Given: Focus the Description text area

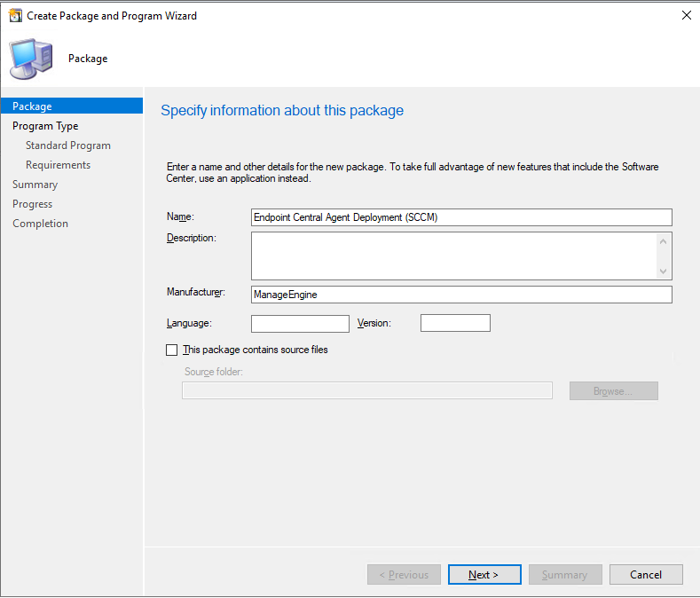Looking at the screenshot, I should [454, 256].
